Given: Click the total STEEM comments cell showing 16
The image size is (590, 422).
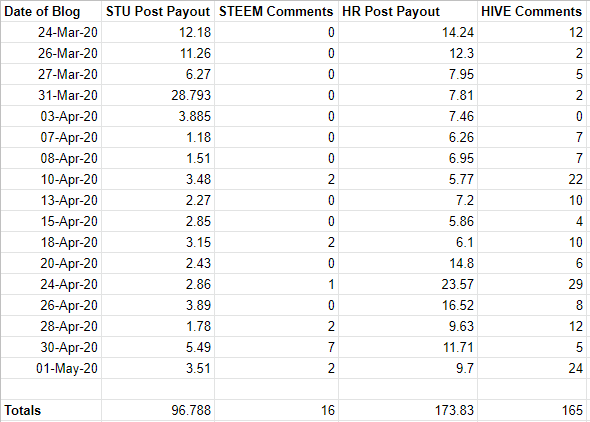Looking at the screenshot, I should click(276, 410).
